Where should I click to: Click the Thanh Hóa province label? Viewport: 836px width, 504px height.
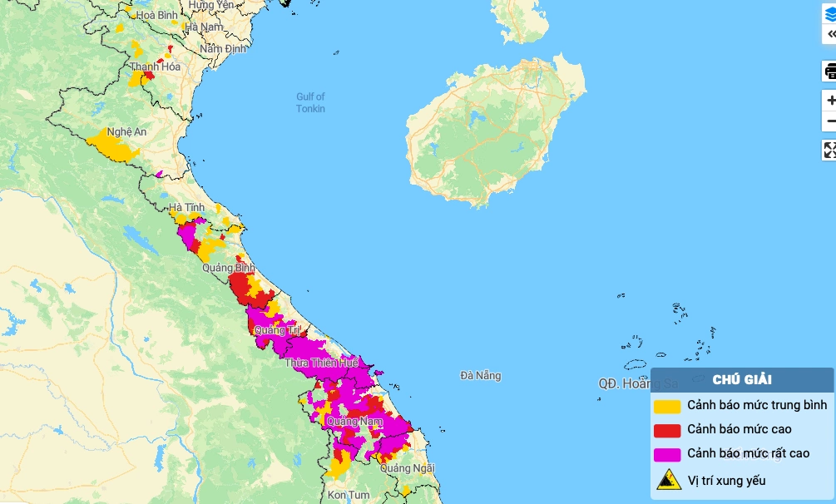(x=155, y=67)
